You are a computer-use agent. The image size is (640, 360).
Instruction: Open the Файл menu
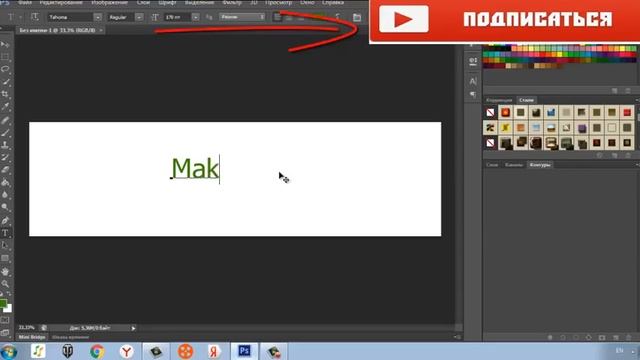25,2
